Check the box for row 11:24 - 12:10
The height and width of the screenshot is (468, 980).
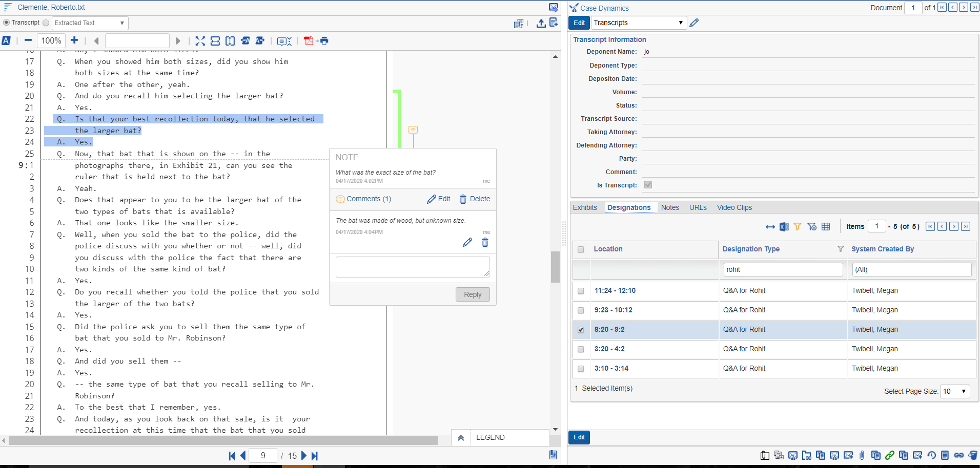pyautogui.click(x=581, y=291)
